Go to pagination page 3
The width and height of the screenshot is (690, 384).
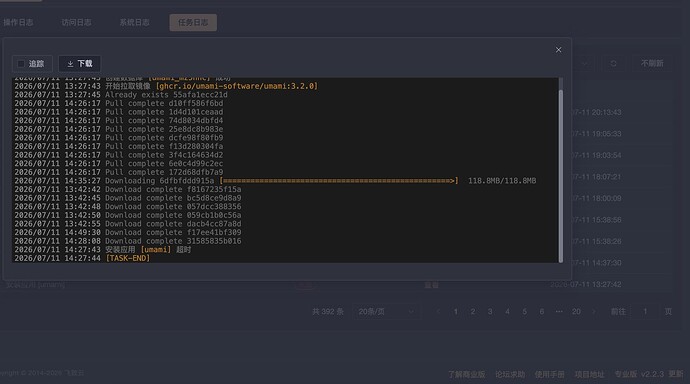click(490, 311)
